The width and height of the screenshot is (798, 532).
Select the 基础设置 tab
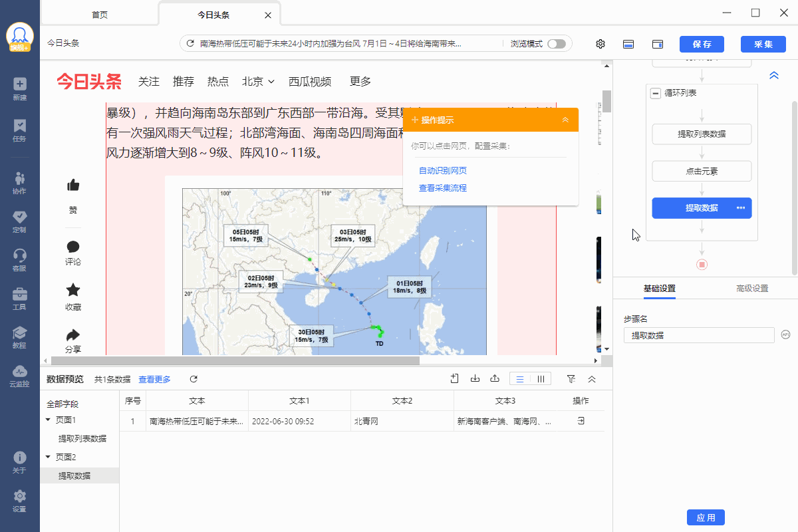point(660,289)
